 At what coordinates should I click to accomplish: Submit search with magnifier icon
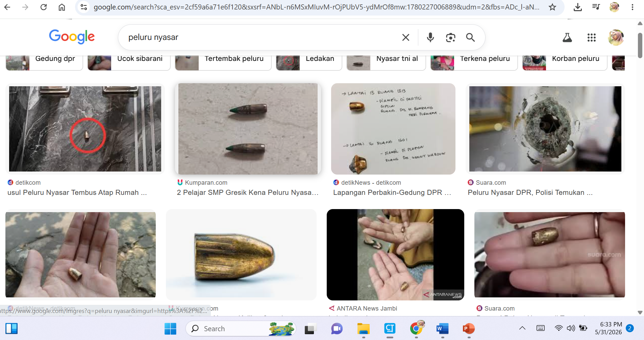[x=470, y=37]
